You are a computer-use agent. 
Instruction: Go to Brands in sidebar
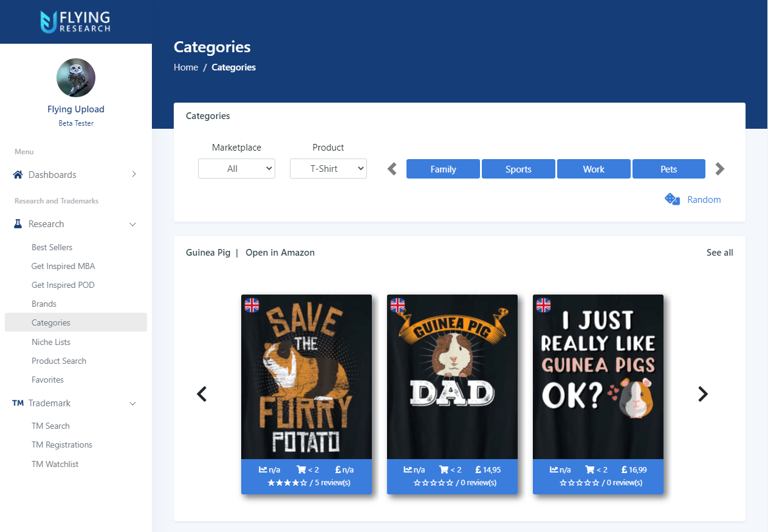[44, 304]
